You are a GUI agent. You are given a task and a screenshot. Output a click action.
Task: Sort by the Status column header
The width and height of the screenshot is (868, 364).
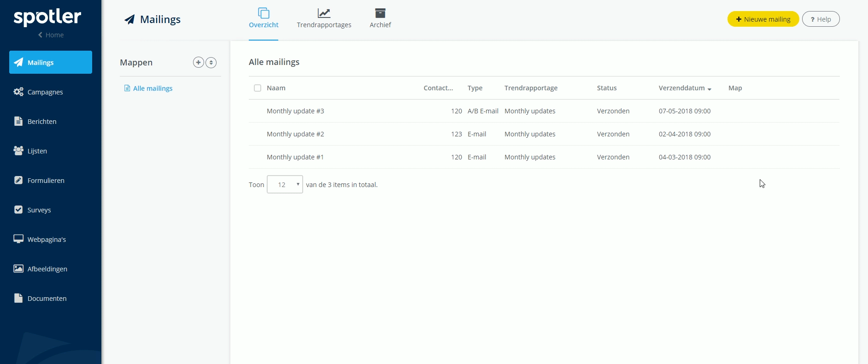tap(607, 88)
